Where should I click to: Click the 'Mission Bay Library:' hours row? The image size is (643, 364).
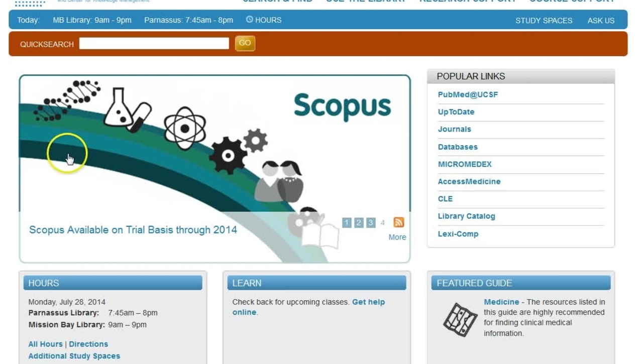point(87,324)
